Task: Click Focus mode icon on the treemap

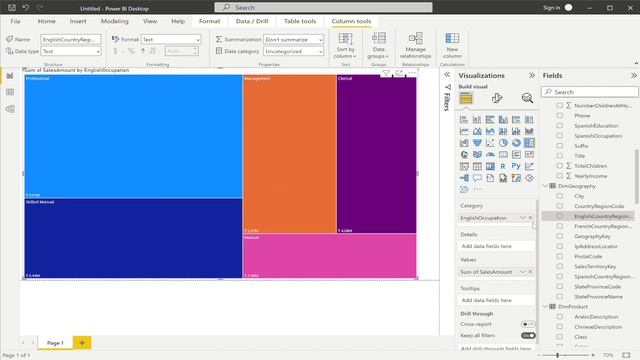Action: click(x=399, y=73)
